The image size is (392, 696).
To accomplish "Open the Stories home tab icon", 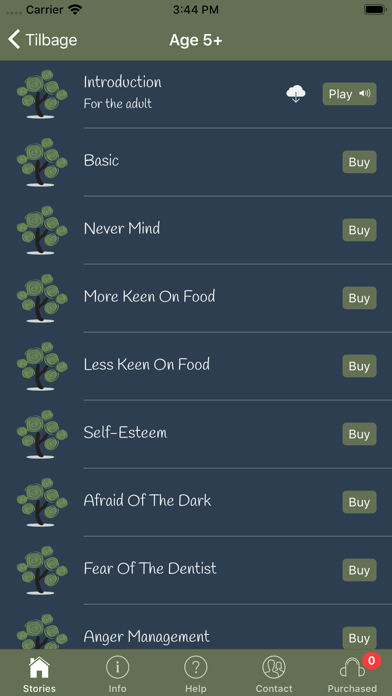I will (39, 667).
